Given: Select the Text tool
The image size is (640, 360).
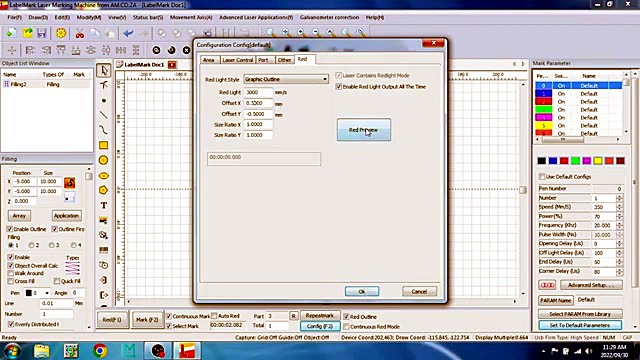Looking at the screenshot, I should (x=104, y=205).
